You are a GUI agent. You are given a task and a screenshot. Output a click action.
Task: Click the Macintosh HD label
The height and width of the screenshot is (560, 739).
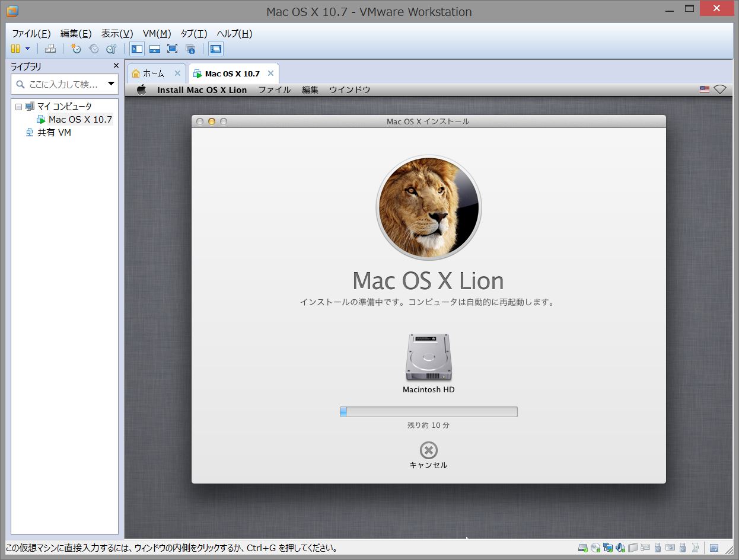(x=429, y=390)
